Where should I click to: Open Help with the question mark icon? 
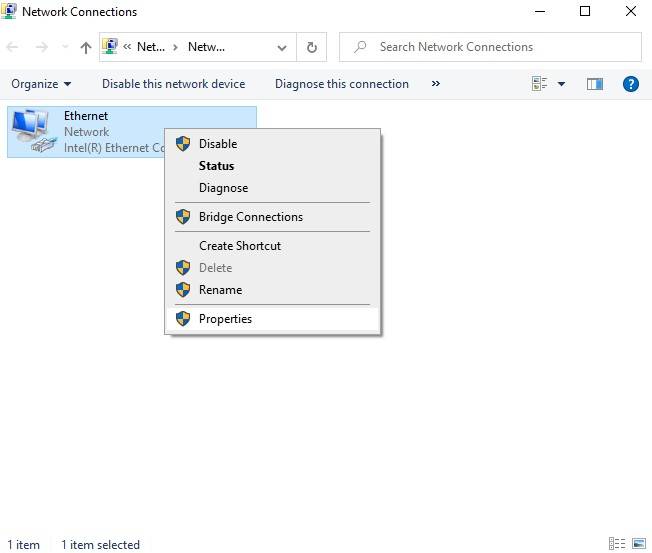(631, 84)
